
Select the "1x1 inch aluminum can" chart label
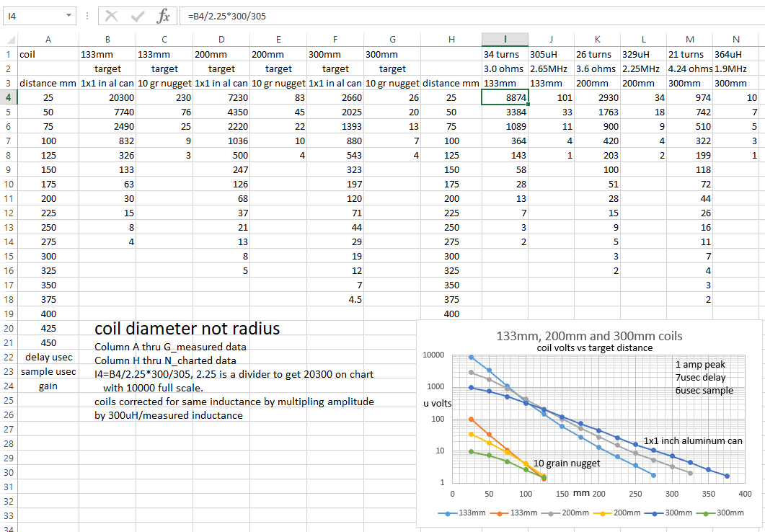coord(692,440)
